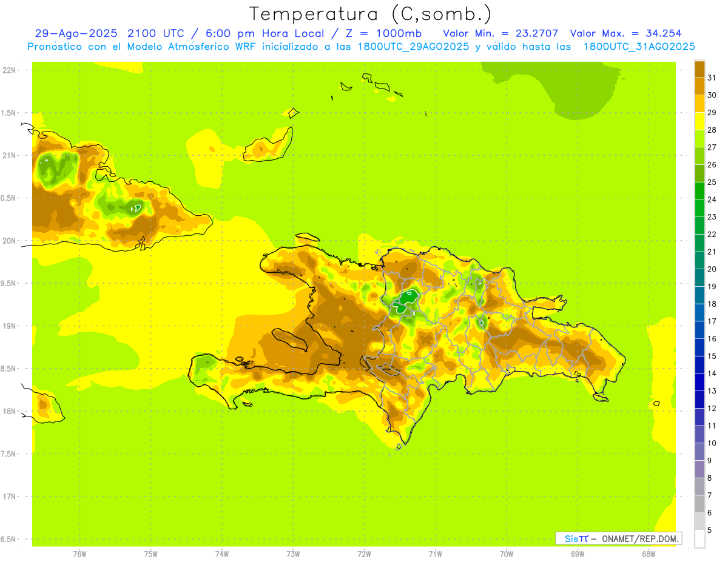Viewport: 728px width, 562px height.
Task: Click the "Valor Max. = 34.254" value
Action: click(626, 33)
